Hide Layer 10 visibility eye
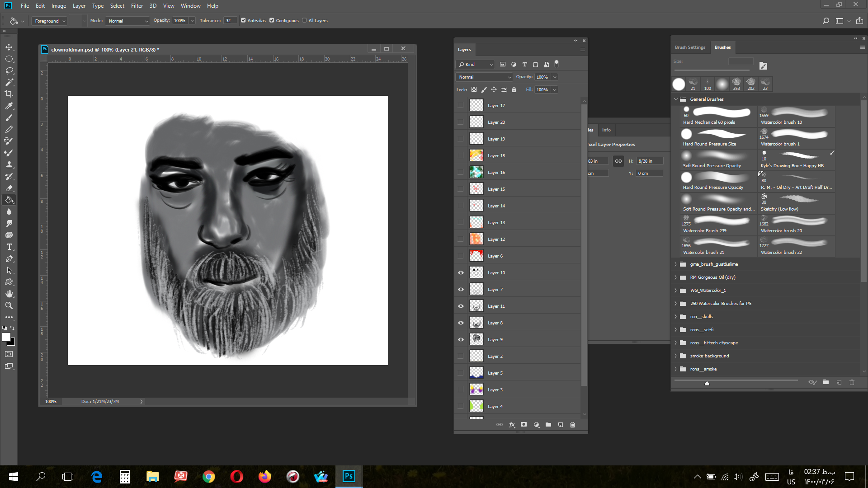 click(x=461, y=272)
